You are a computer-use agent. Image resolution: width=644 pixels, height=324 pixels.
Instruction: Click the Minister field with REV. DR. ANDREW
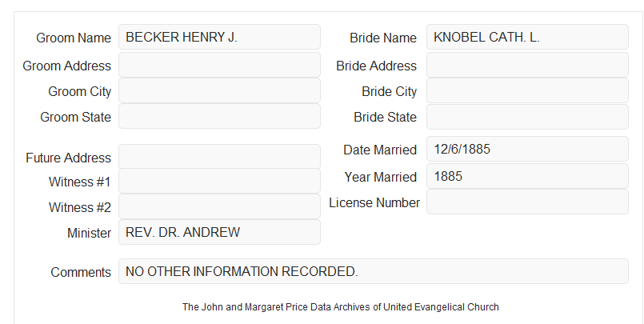coord(219,232)
